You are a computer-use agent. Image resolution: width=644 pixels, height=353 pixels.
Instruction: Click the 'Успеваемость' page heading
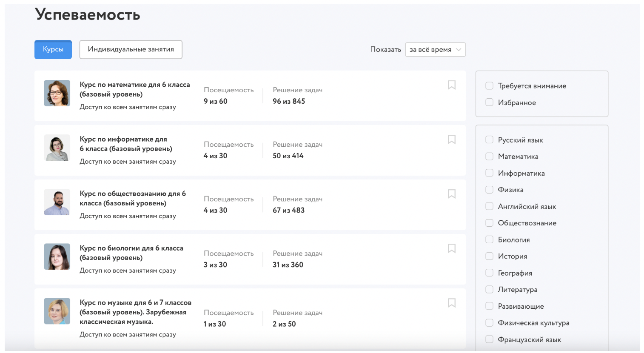[x=88, y=15]
